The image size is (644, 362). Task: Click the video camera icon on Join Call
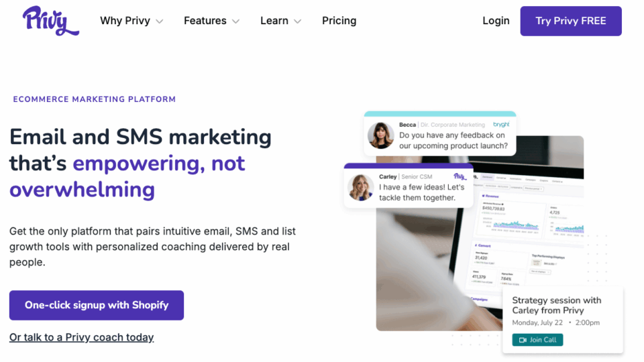[x=523, y=340]
